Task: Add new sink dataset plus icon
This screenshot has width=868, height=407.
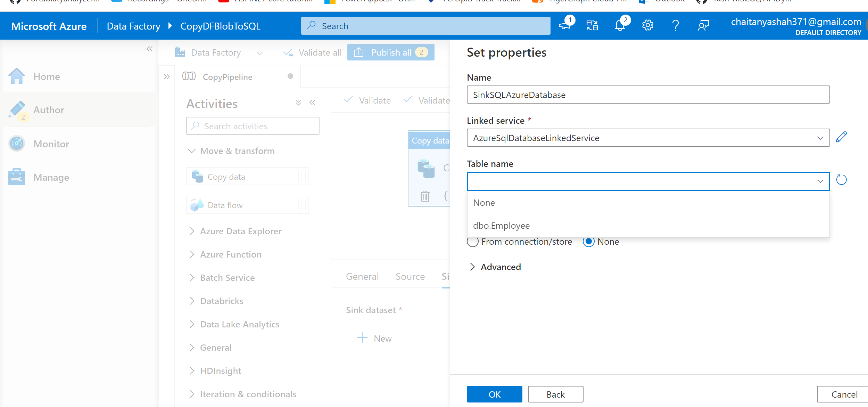Action: [362, 337]
